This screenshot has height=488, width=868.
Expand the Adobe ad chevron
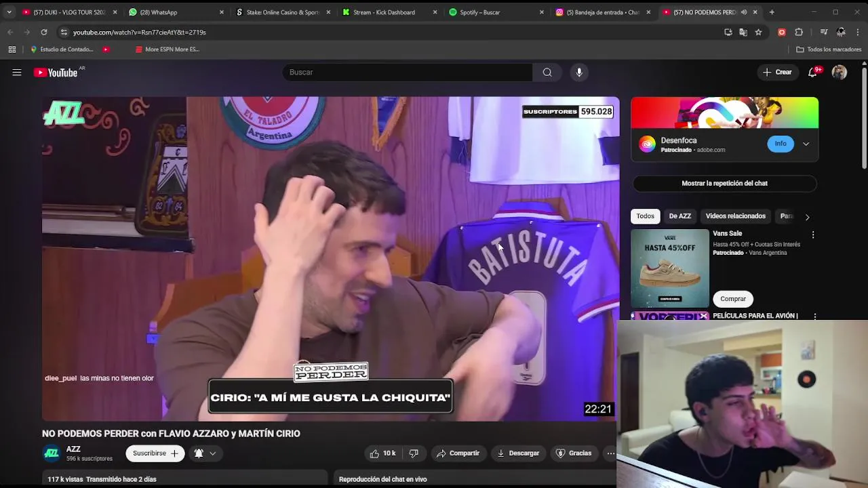coord(806,144)
